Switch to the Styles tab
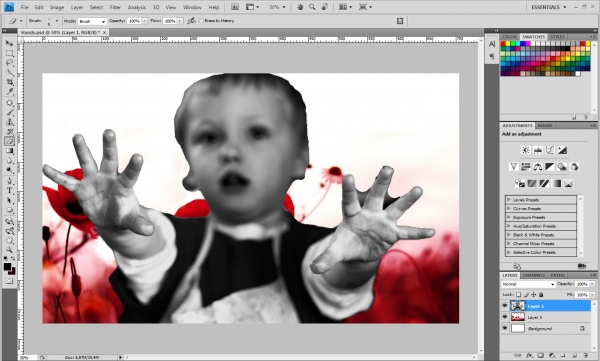 557,37
